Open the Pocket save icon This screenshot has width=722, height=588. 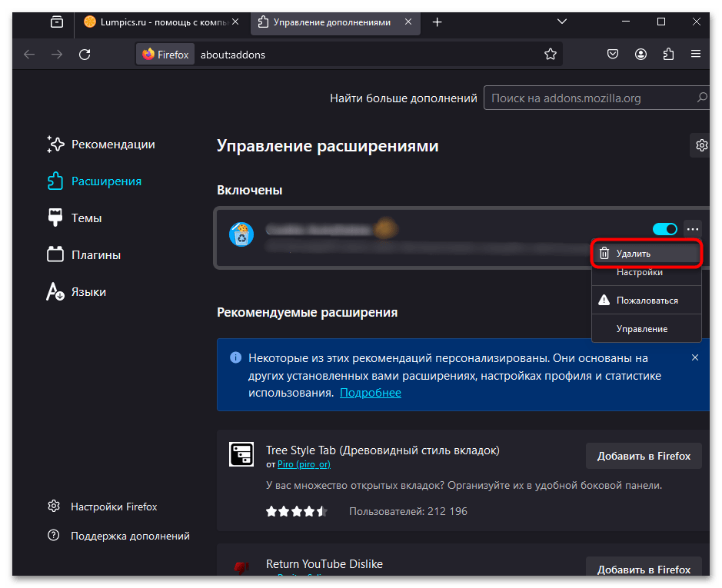(612, 55)
